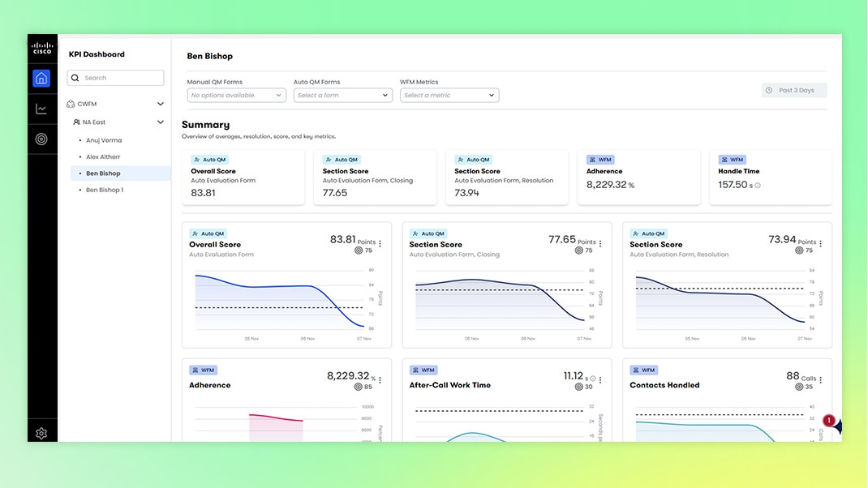The image size is (868, 488).
Task: Open the WFM Metrics dropdown
Action: tap(449, 96)
